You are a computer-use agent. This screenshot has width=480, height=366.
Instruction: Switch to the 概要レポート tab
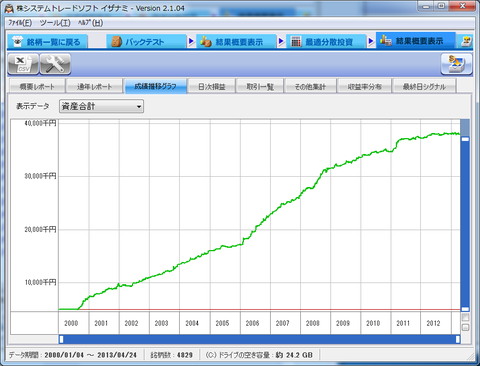click(37, 86)
